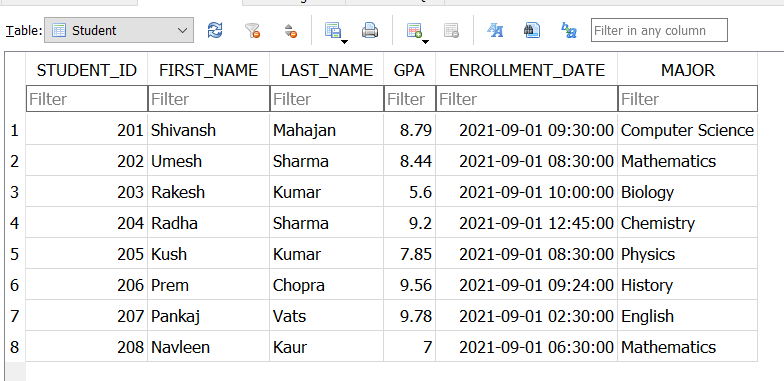784x381 pixels.
Task: Clear all filters using funnel icon
Action: tap(252, 30)
